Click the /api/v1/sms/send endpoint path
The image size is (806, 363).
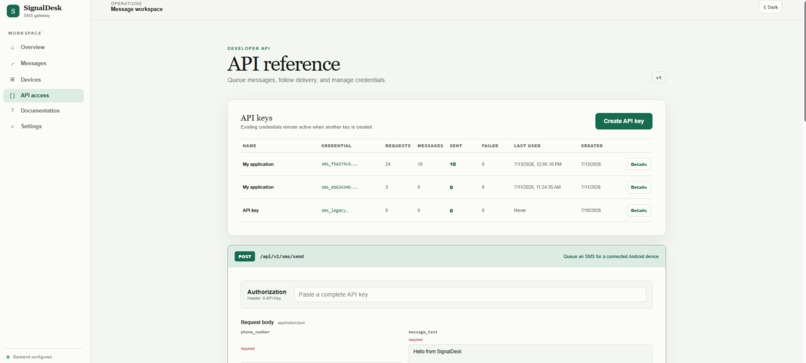(x=282, y=257)
